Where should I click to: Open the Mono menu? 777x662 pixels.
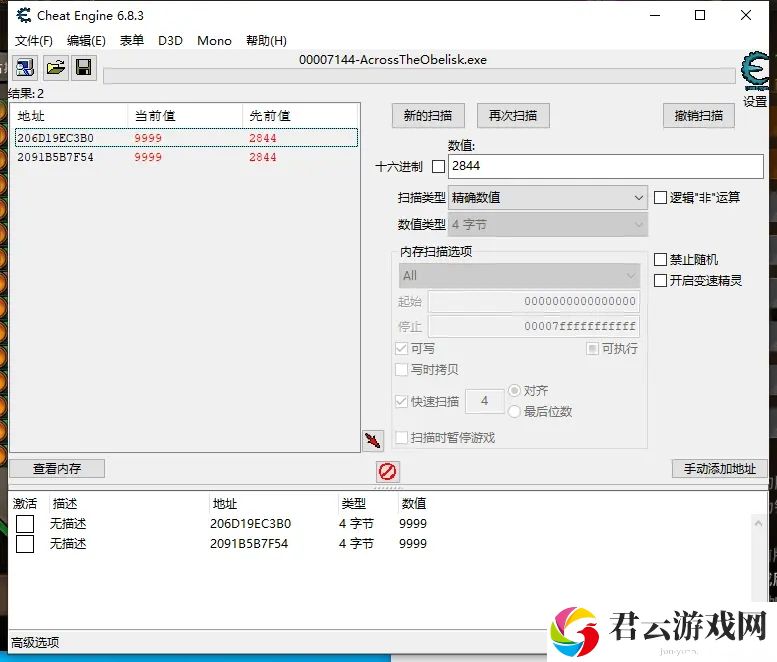[214, 41]
